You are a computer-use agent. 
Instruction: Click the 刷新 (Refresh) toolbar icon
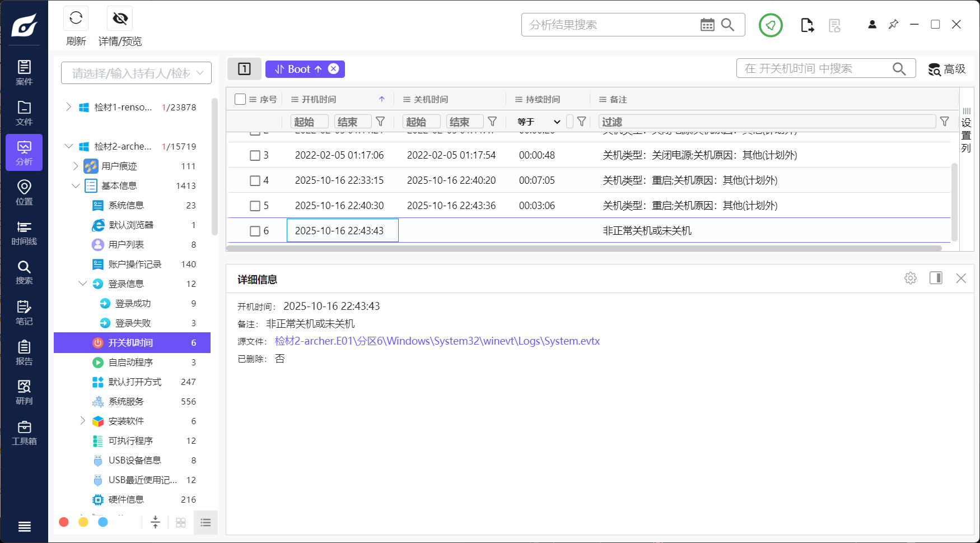tap(76, 18)
